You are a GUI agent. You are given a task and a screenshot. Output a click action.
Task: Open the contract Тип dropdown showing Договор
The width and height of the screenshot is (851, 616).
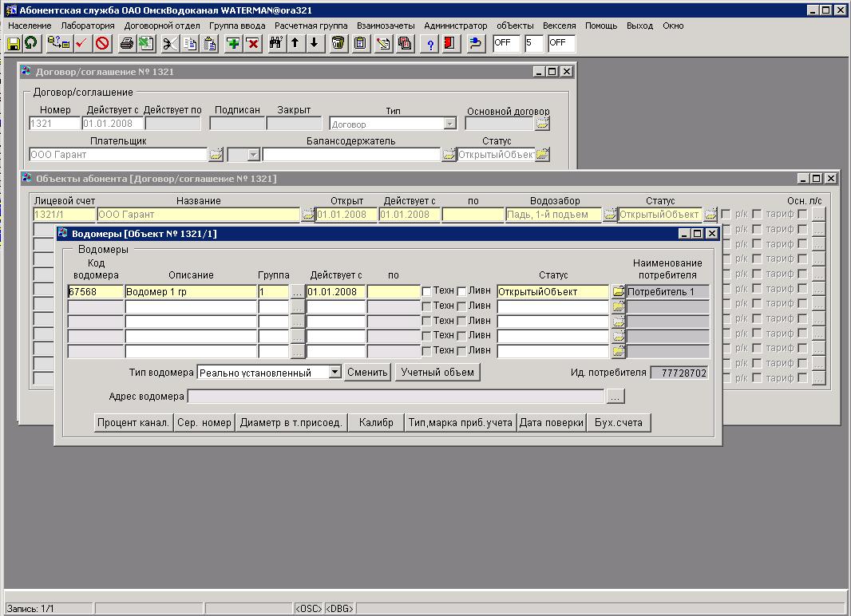449,124
